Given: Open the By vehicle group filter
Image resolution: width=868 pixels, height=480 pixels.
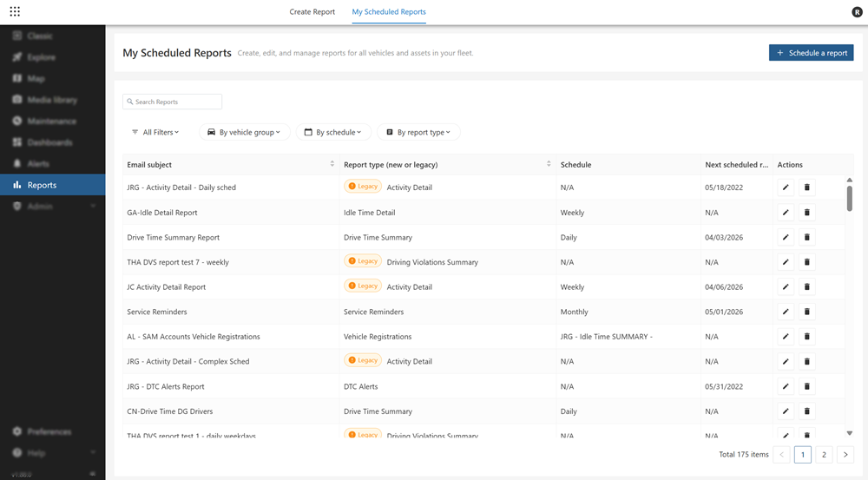Looking at the screenshot, I should 244,132.
